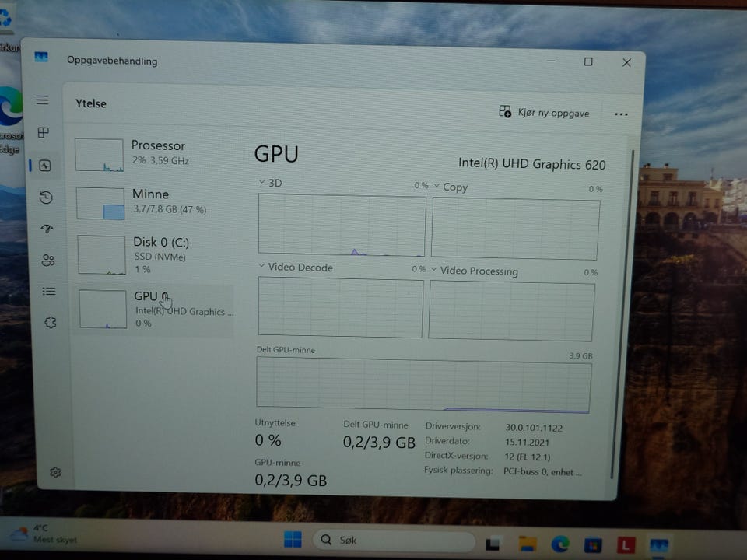
Task: Maximize the Oppgavebehandling window
Action: [588, 62]
